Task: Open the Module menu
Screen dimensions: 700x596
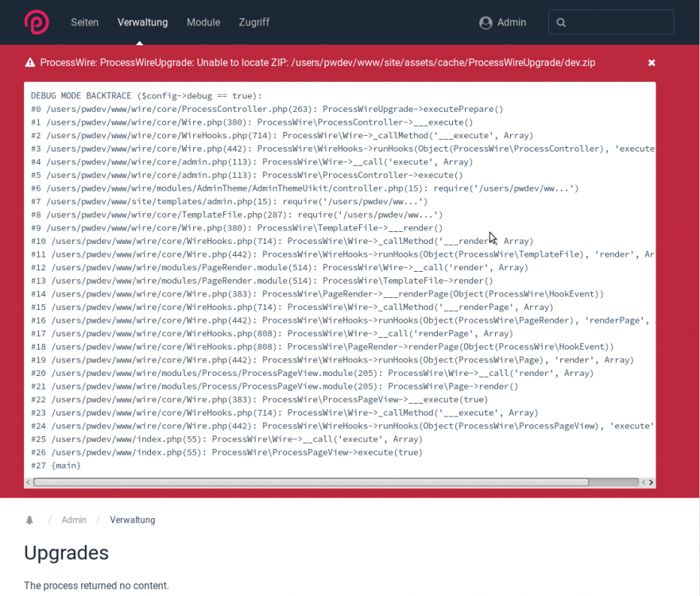Action: 203,22
